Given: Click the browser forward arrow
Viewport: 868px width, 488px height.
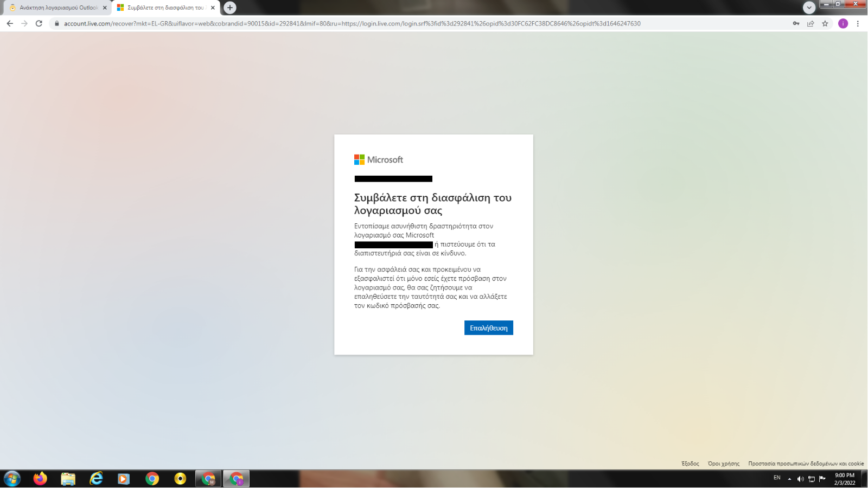Looking at the screenshot, I should [24, 23].
